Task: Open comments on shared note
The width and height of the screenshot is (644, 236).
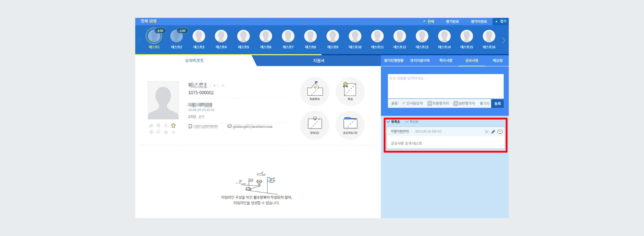Action: point(500,132)
